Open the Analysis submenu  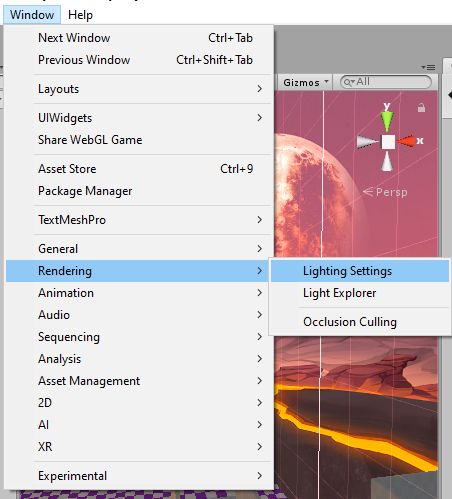[139, 359]
